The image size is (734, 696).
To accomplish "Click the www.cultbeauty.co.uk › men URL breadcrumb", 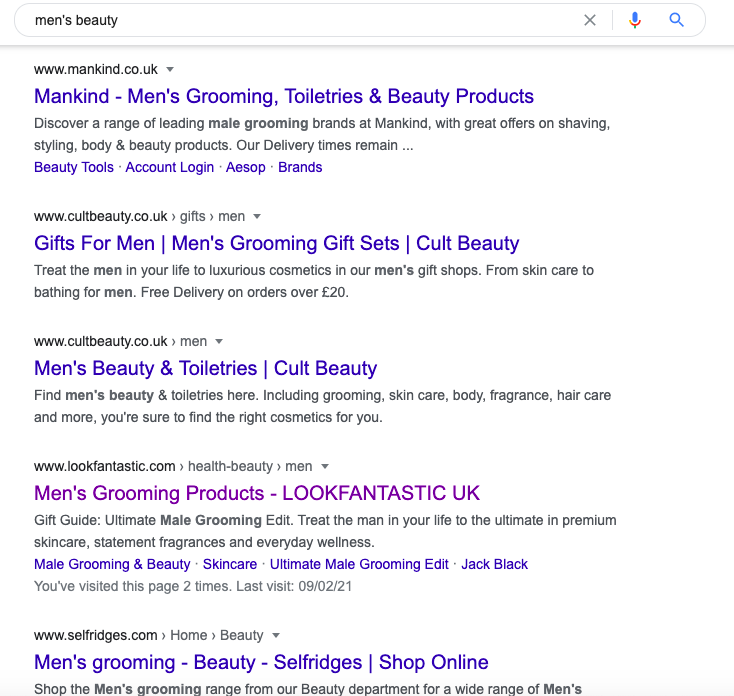I will tap(120, 341).
